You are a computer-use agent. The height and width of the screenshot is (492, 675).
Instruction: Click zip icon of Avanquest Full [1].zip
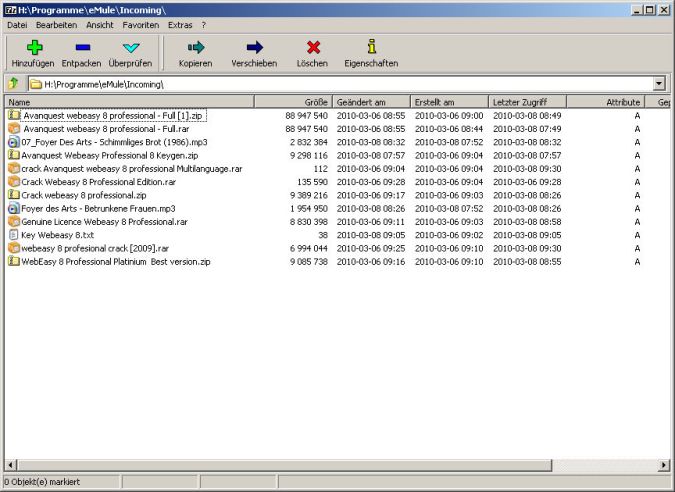pos(14,115)
